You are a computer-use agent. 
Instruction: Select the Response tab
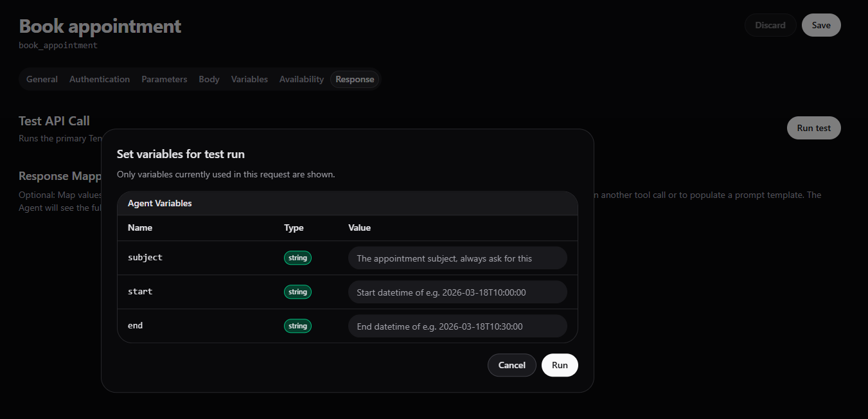click(355, 79)
